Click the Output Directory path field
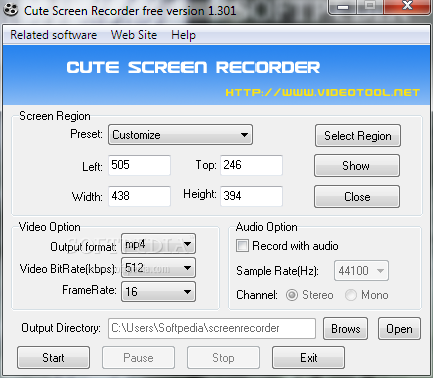Screen dimensions: 433x378 (x=212, y=328)
